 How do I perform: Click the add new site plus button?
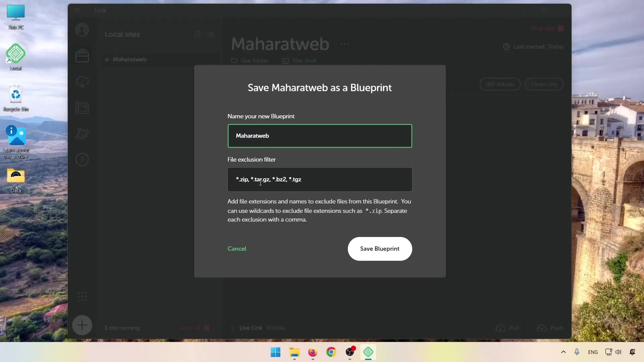click(x=82, y=325)
